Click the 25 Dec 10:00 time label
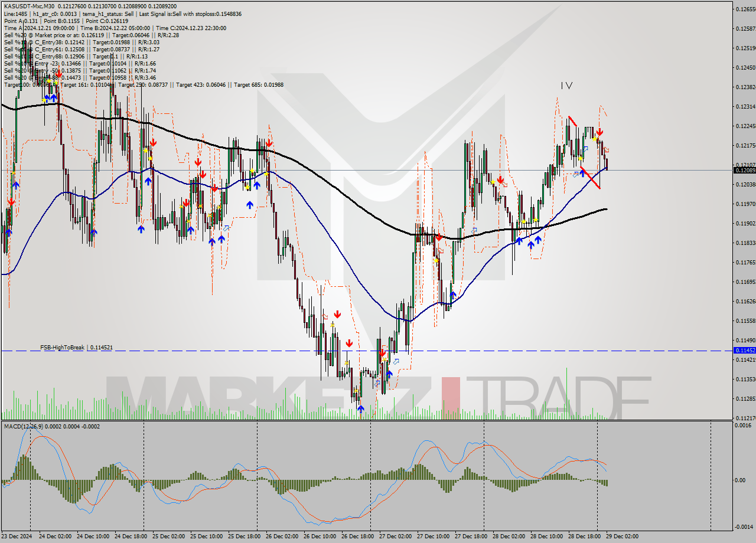 click(x=206, y=537)
